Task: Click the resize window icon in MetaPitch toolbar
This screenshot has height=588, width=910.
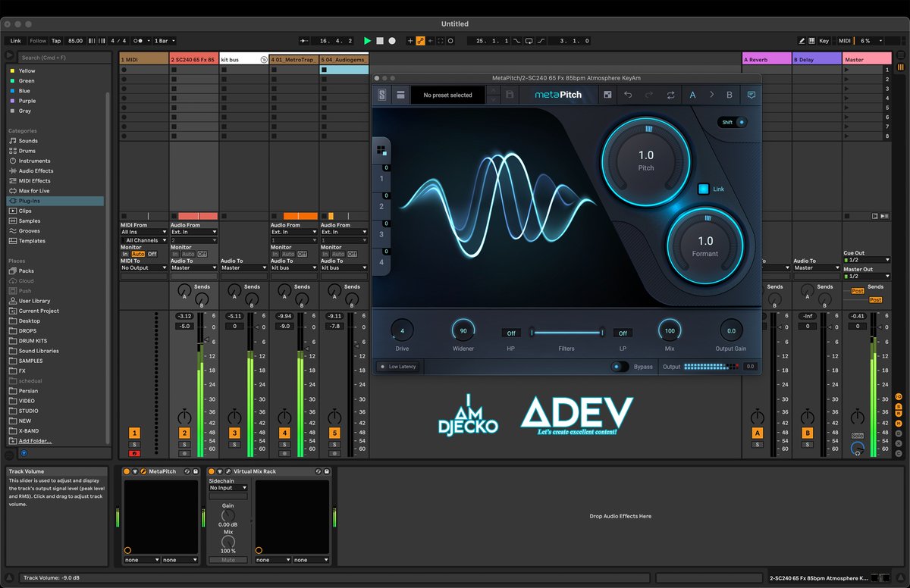Action: (x=607, y=95)
